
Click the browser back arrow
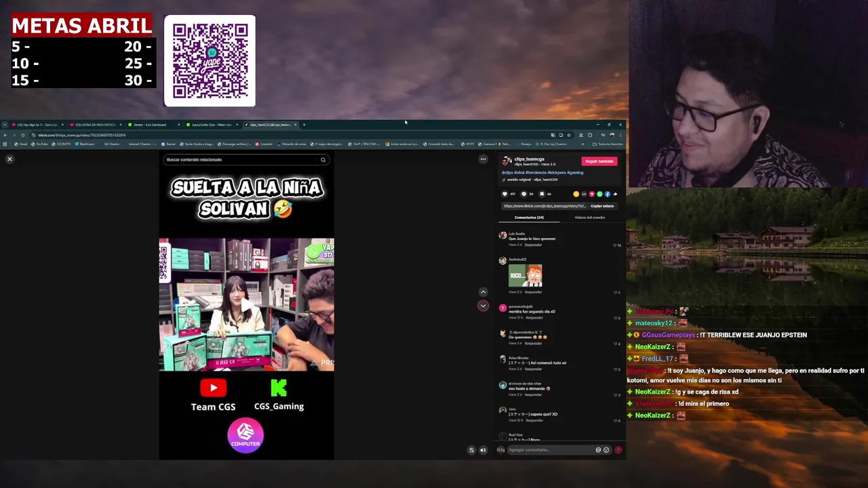(x=5, y=135)
